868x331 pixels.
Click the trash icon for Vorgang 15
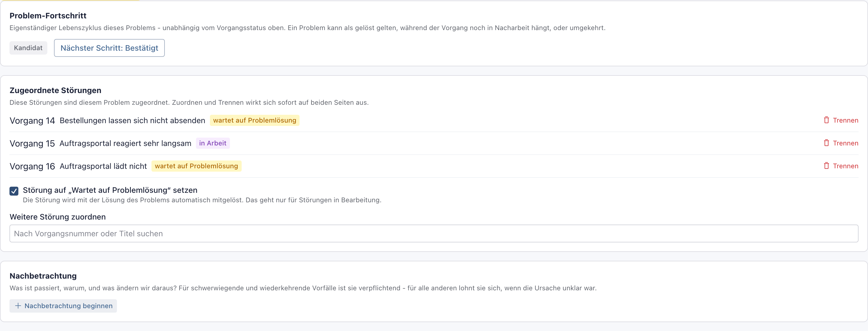826,143
